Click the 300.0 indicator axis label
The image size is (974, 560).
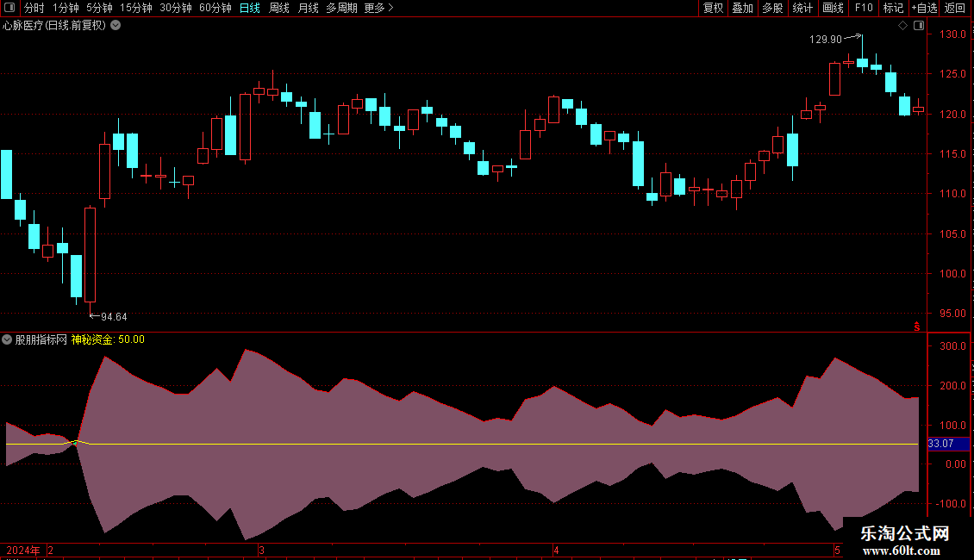pos(952,345)
